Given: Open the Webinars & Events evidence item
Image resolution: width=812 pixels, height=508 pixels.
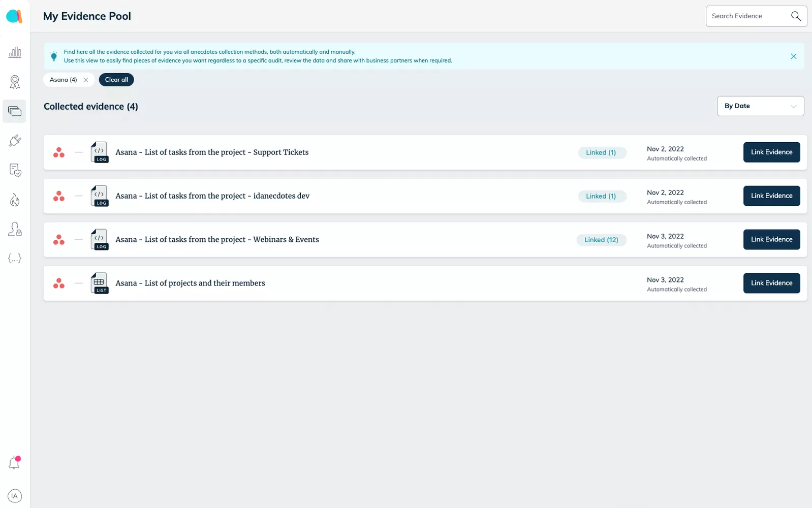Looking at the screenshot, I should [217, 240].
